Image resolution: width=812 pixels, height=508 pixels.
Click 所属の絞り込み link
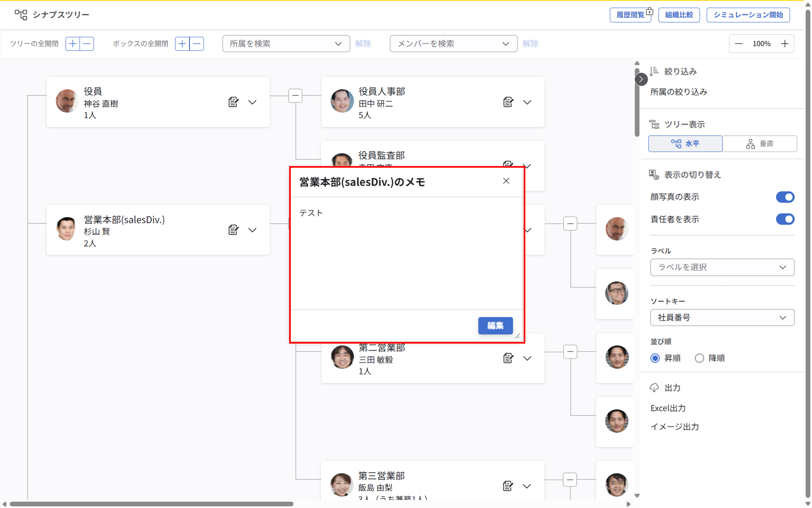pos(679,92)
